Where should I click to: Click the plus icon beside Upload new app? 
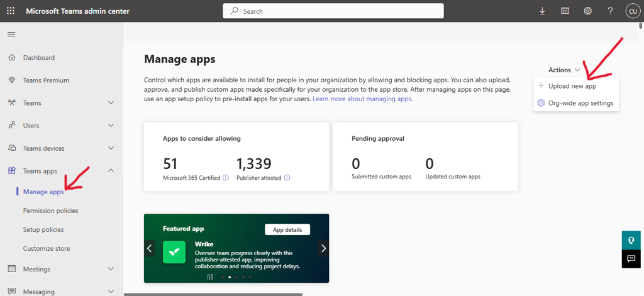coord(541,86)
